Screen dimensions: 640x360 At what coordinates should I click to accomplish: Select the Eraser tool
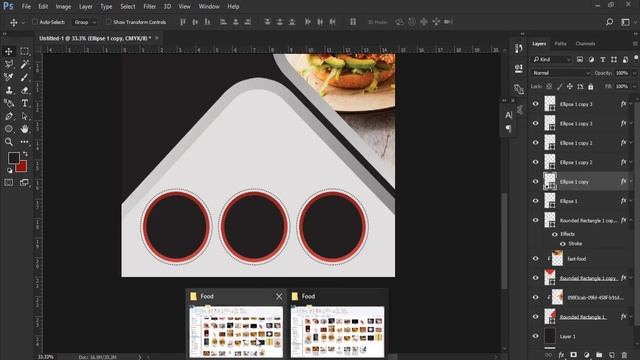[24, 90]
